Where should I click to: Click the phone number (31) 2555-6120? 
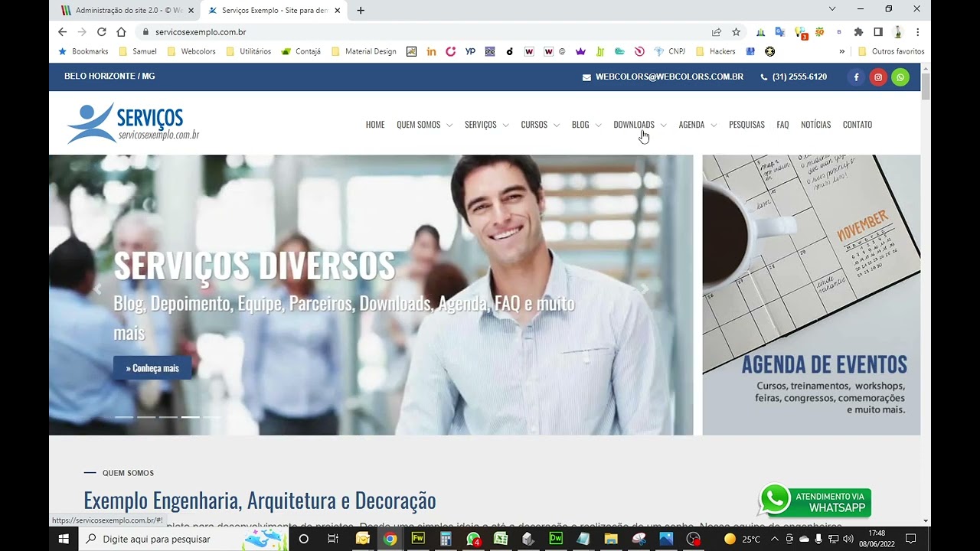click(794, 77)
